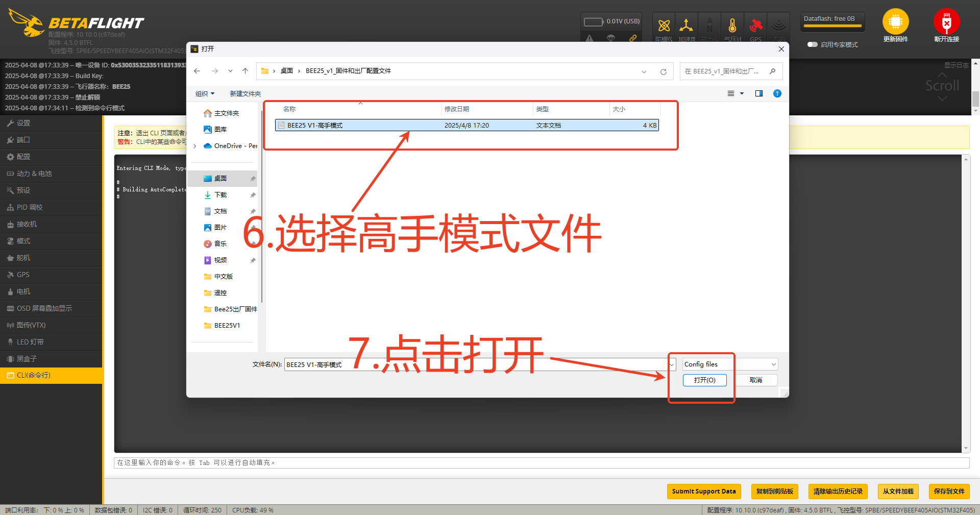The height and width of the screenshot is (515, 980).
Task: Open the Motors (电机) tab
Action: pyautogui.click(x=51, y=291)
